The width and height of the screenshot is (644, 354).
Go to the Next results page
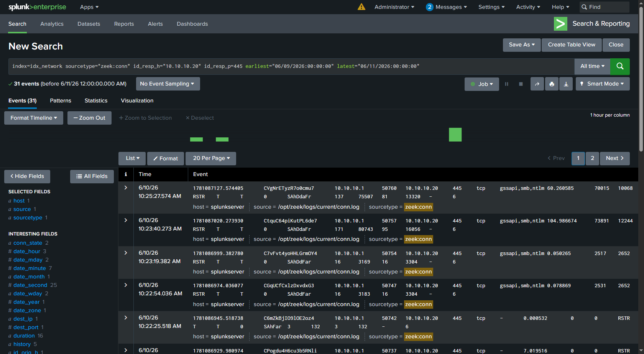point(615,158)
